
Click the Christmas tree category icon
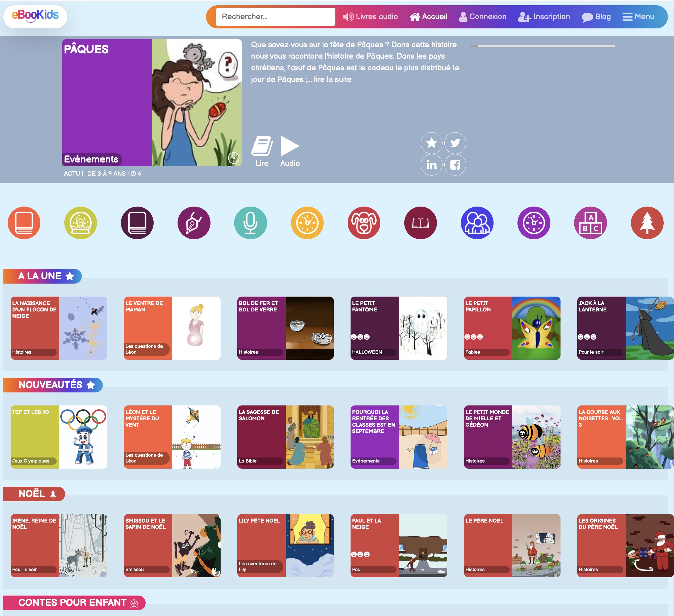tap(647, 223)
